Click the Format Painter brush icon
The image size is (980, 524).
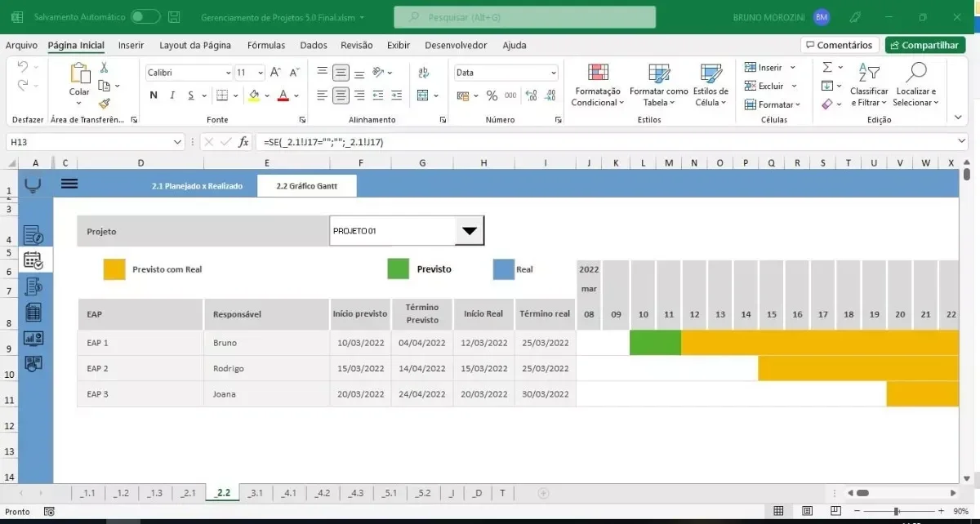[x=104, y=104]
